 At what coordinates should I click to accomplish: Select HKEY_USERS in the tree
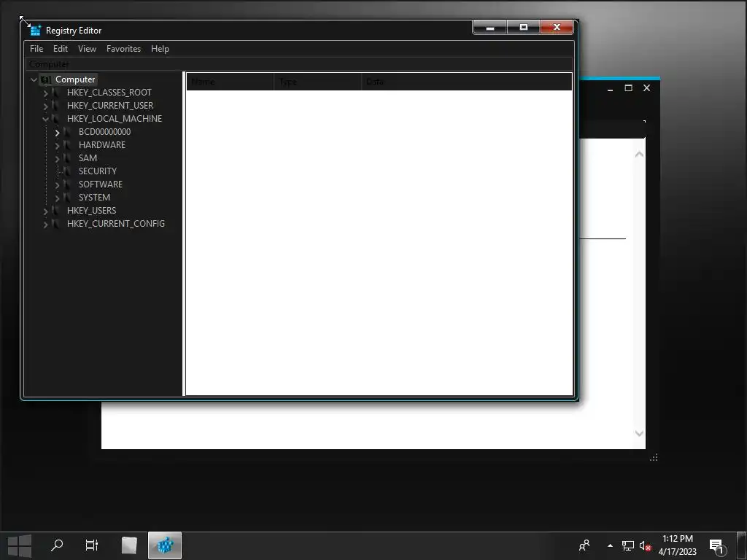(x=91, y=211)
